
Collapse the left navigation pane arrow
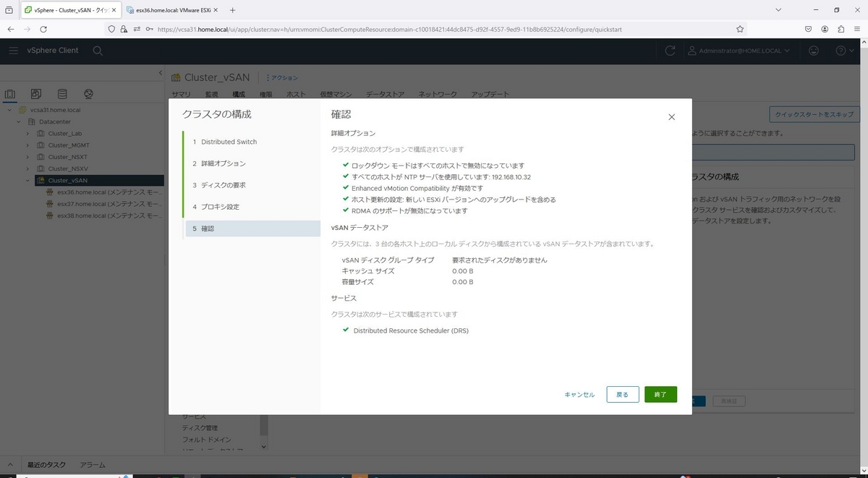click(x=161, y=73)
